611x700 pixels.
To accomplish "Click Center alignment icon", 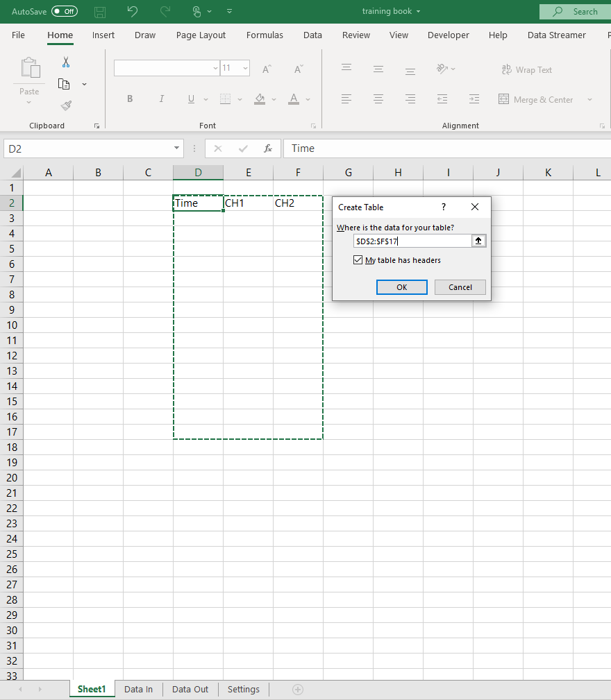I will coord(378,99).
